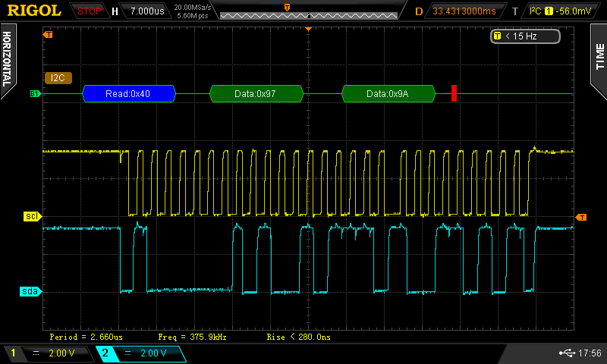Screen dimensions: 607x364
Task: Click the RIGOL logo
Action: click(34, 11)
